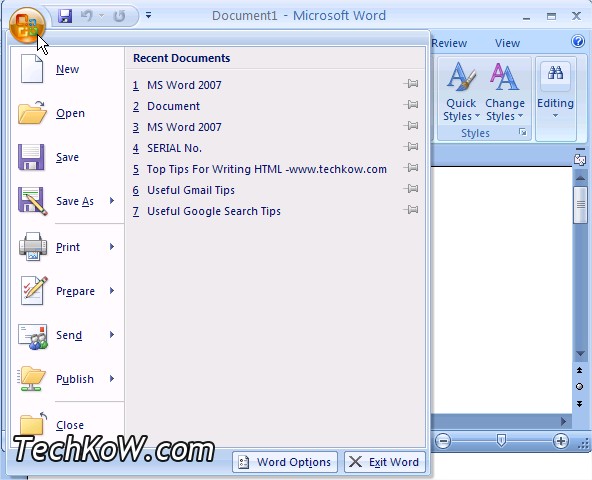
Task: Pin the Document recent entry
Action: click(x=411, y=105)
